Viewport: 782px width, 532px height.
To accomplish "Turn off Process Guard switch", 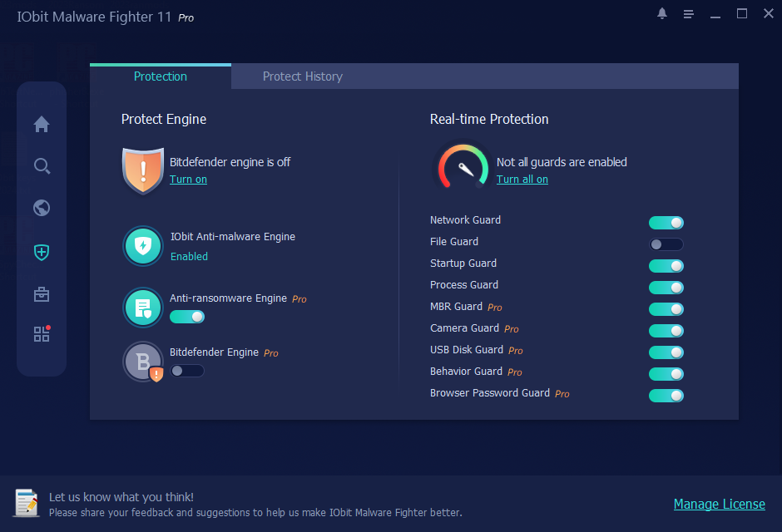I will (666, 288).
